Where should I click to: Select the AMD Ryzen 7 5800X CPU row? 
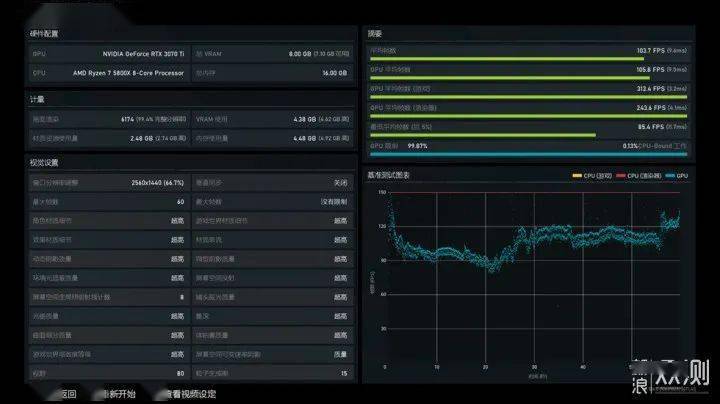(109, 73)
